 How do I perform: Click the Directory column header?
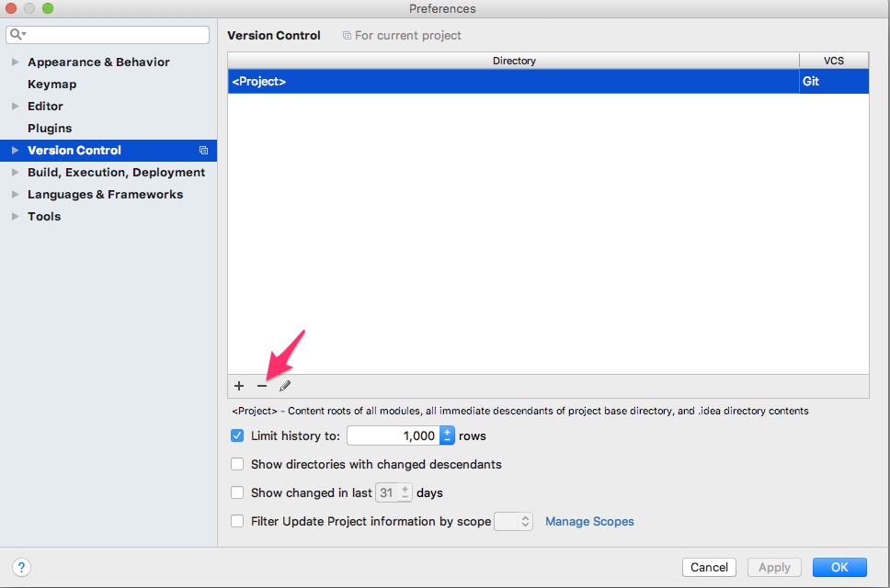click(514, 61)
